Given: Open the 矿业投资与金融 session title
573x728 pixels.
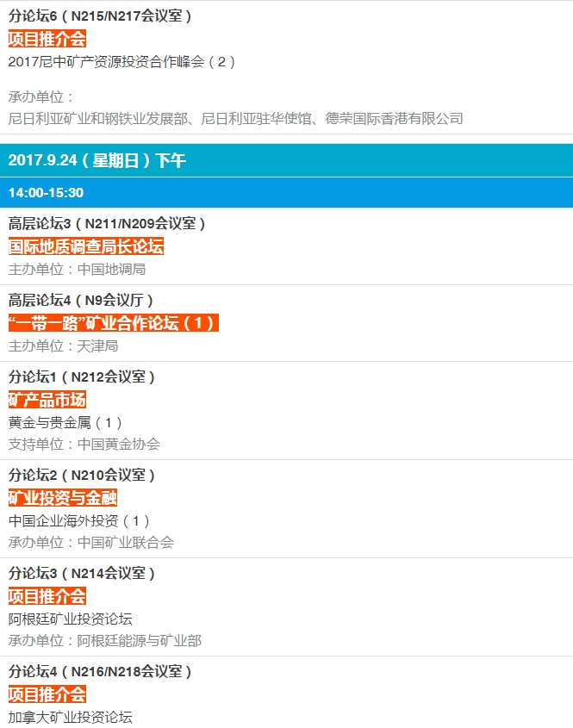Looking at the screenshot, I should 63,497.
